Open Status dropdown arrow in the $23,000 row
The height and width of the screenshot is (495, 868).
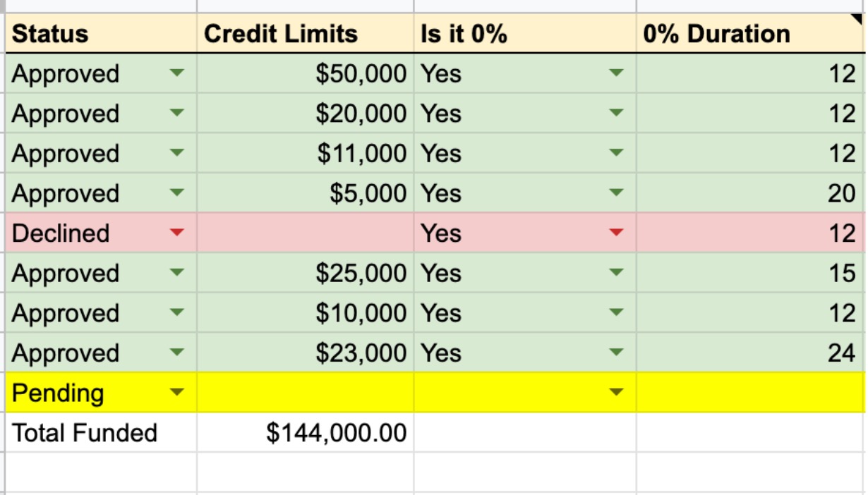pos(177,353)
